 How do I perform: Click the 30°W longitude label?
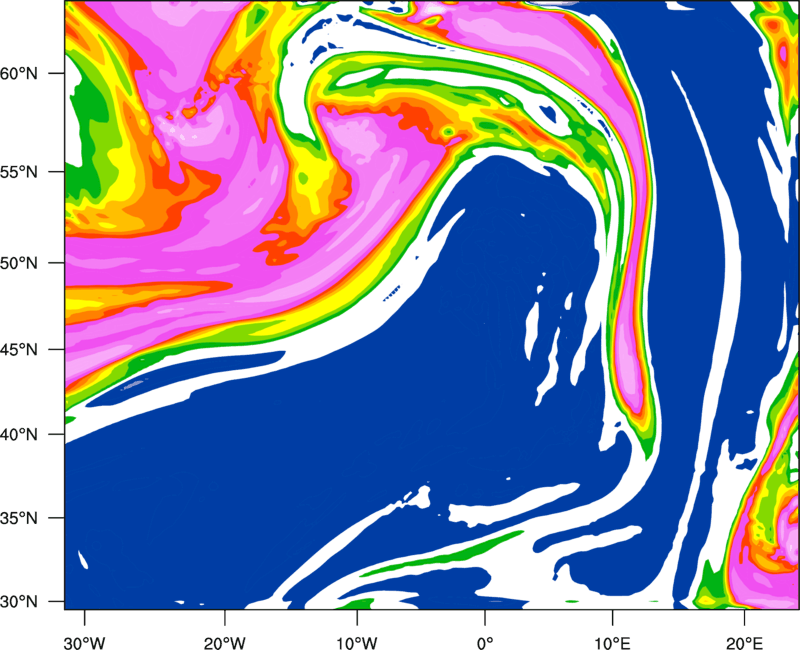(x=85, y=643)
